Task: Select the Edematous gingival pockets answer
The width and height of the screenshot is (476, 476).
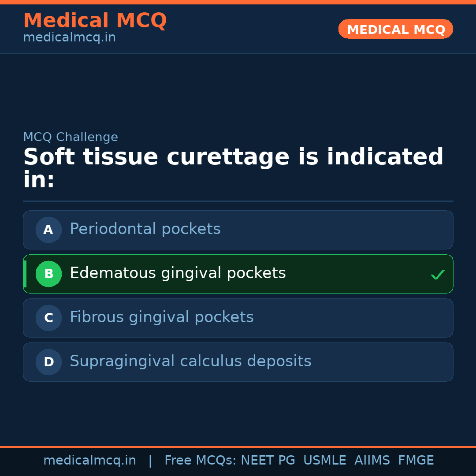Action: click(178, 273)
